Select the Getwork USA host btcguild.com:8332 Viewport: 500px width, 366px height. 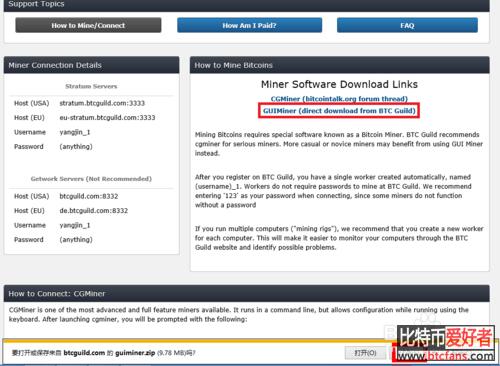click(x=89, y=196)
